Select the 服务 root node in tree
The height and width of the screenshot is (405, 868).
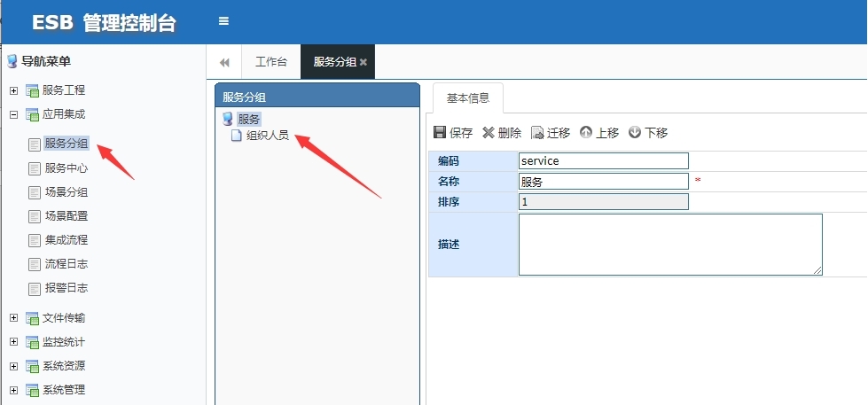(x=248, y=119)
